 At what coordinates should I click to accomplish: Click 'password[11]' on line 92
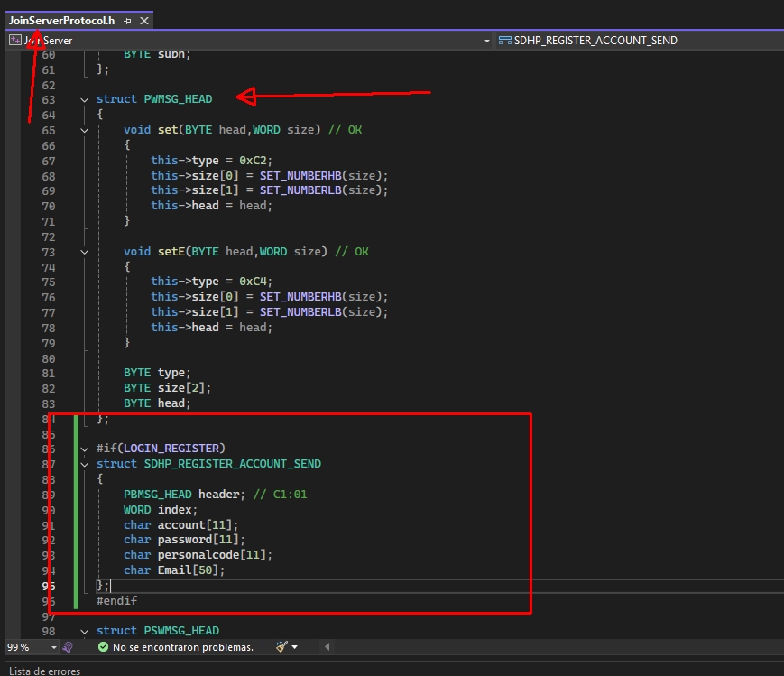198,540
